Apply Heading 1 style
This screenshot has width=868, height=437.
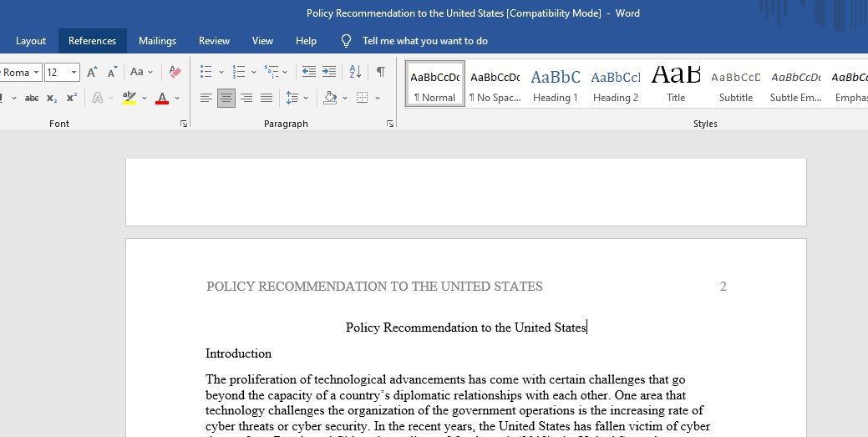[x=556, y=84]
